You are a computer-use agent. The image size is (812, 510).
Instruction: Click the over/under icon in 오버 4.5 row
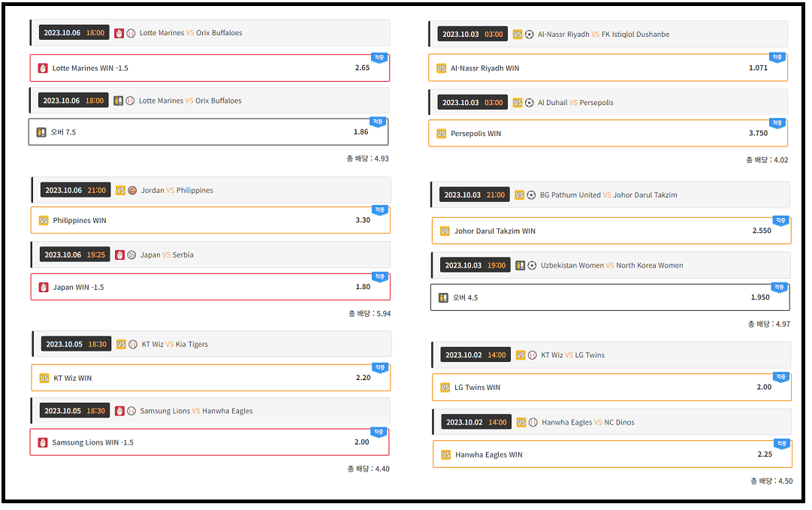443,298
